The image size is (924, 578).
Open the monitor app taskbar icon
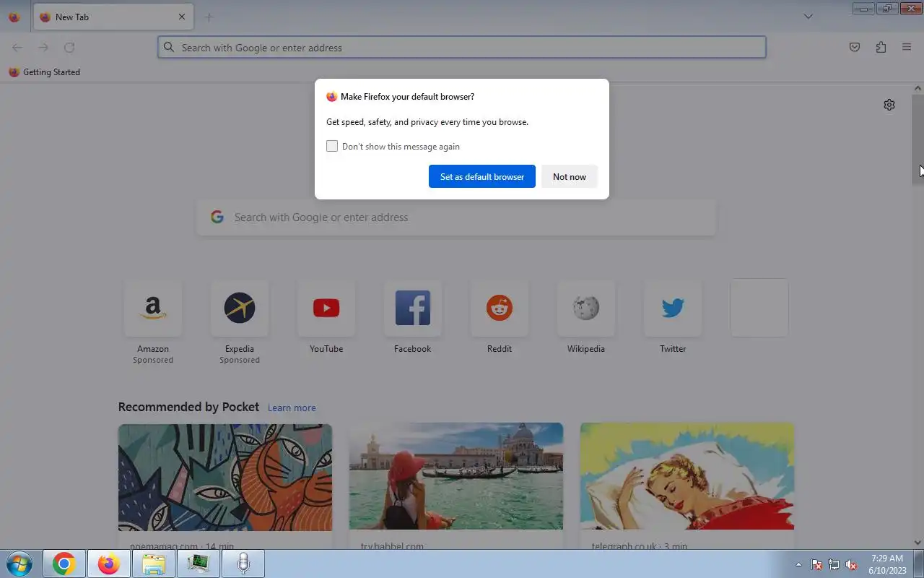(199, 564)
